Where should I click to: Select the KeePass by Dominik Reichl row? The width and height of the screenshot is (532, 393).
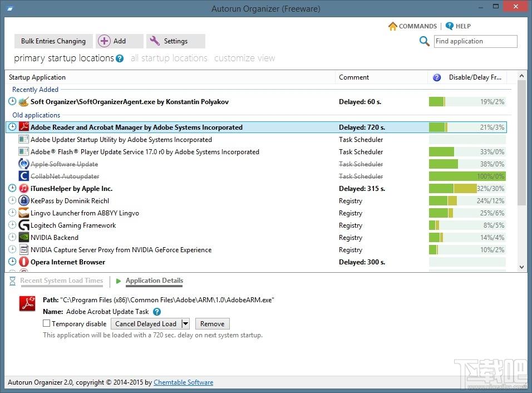(x=256, y=200)
